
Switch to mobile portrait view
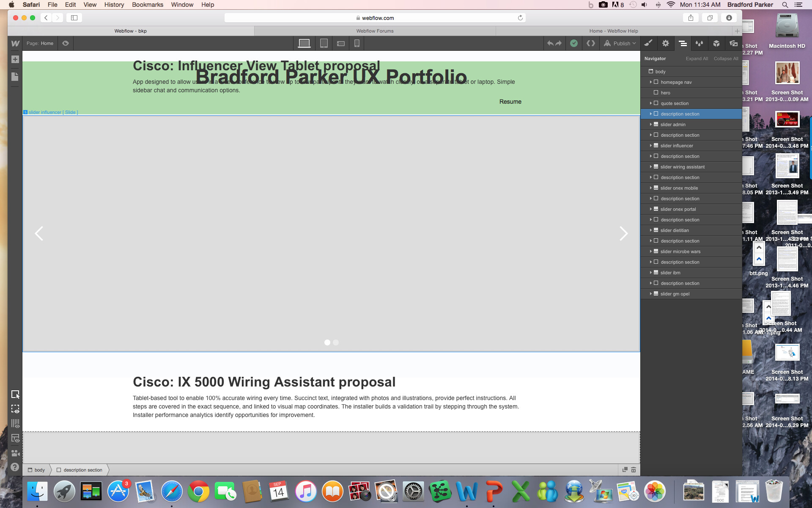(x=357, y=43)
